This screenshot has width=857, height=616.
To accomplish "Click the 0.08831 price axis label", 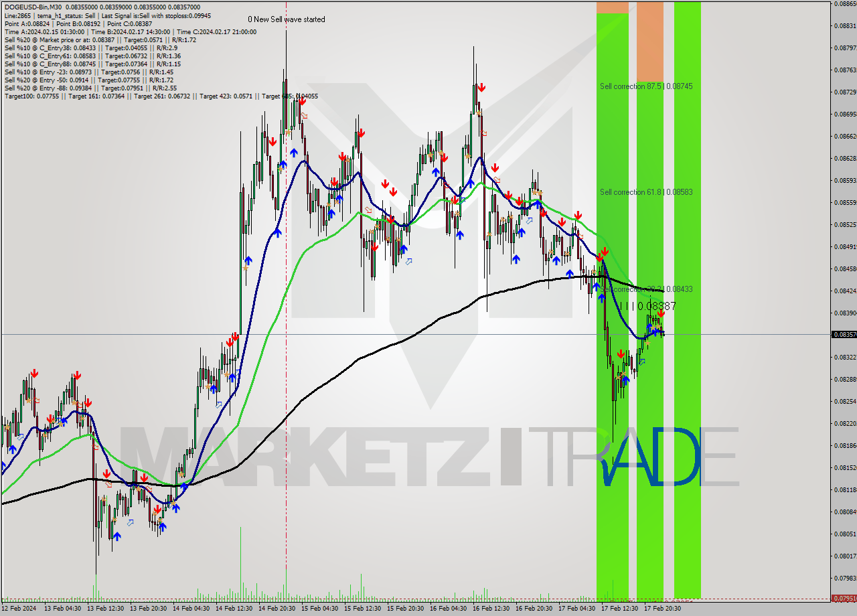I will (845, 25).
